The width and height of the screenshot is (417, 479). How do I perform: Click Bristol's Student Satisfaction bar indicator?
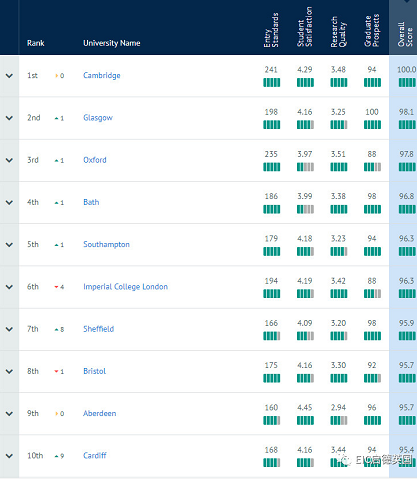(305, 378)
